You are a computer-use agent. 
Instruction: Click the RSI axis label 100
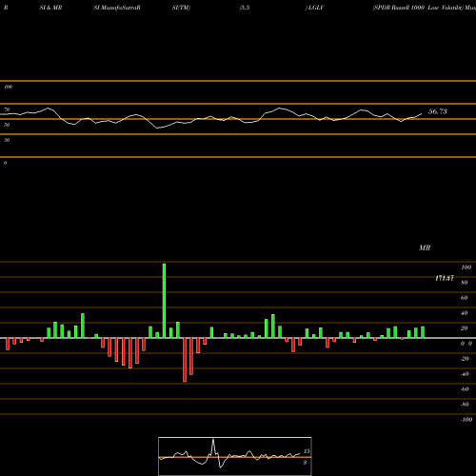(9, 87)
